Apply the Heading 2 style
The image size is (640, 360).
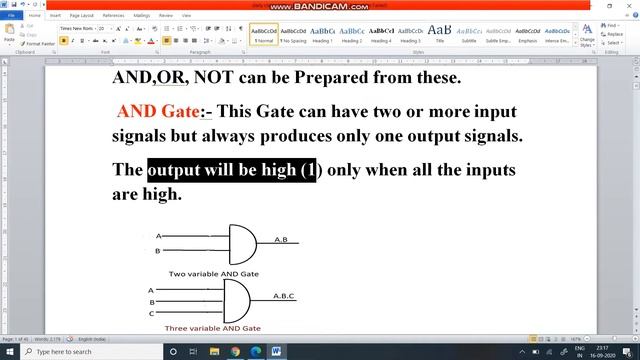click(x=352, y=35)
